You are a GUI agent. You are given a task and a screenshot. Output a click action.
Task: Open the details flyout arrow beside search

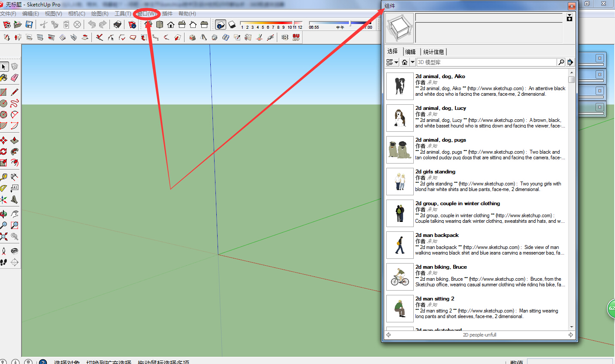coord(570,62)
